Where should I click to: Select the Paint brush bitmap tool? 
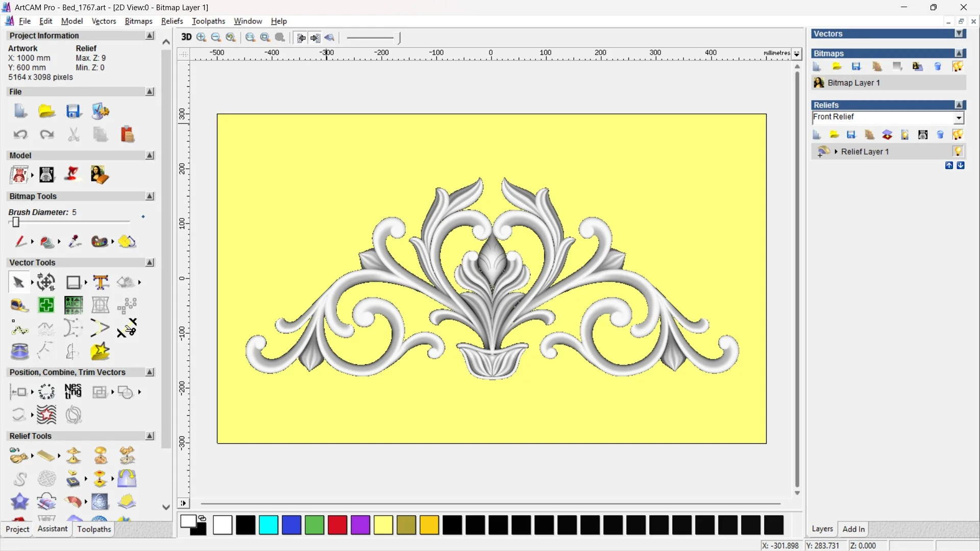click(20, 241)
